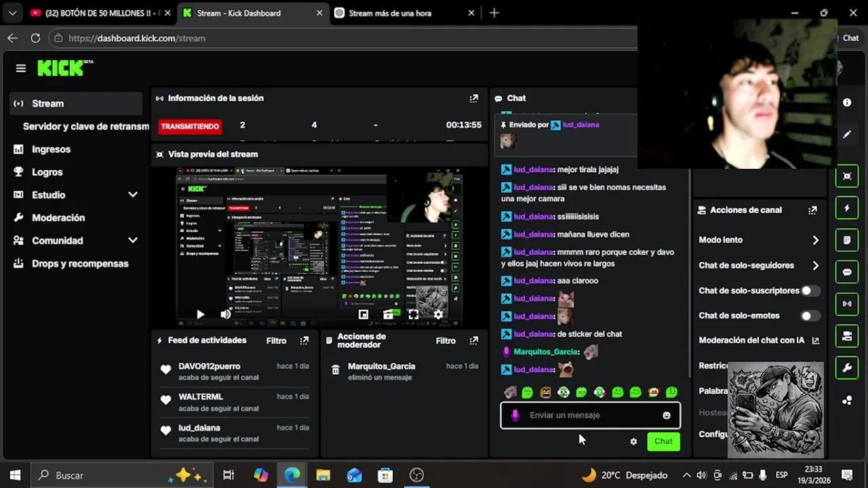The height and width of the screenshot is (488, 868).
Task: Pop out the Acciones de moderador panel
Action: pyautogui.click(x=474, y=340)
